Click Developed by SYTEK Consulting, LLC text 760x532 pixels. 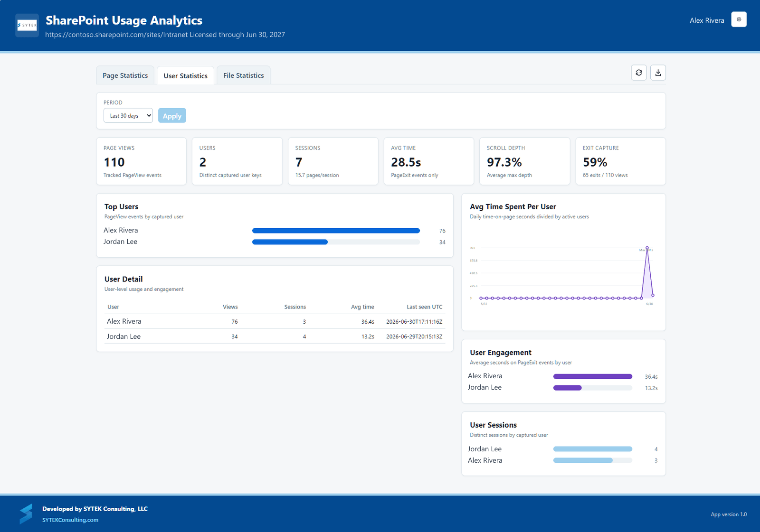[95, 509]
